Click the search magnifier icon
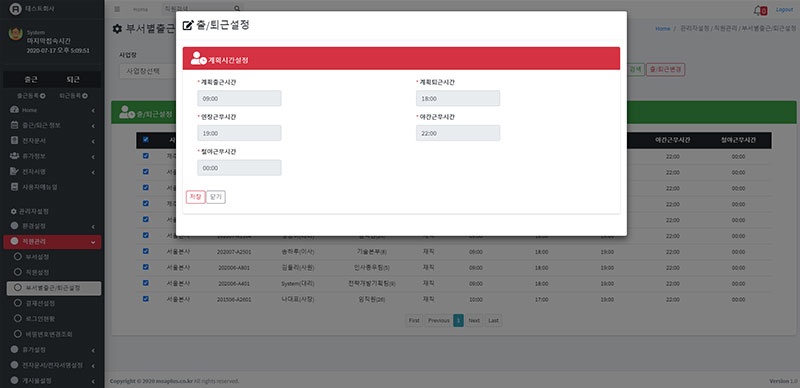800x388 pixels. (x=237, y=9)
